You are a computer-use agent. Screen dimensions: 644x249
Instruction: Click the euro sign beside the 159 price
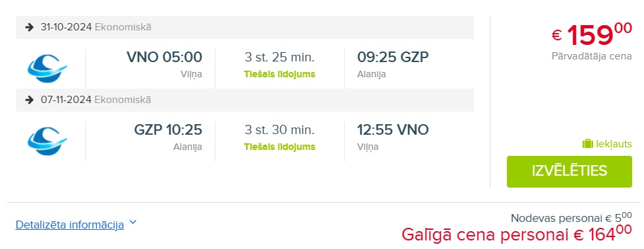[556, 36]
